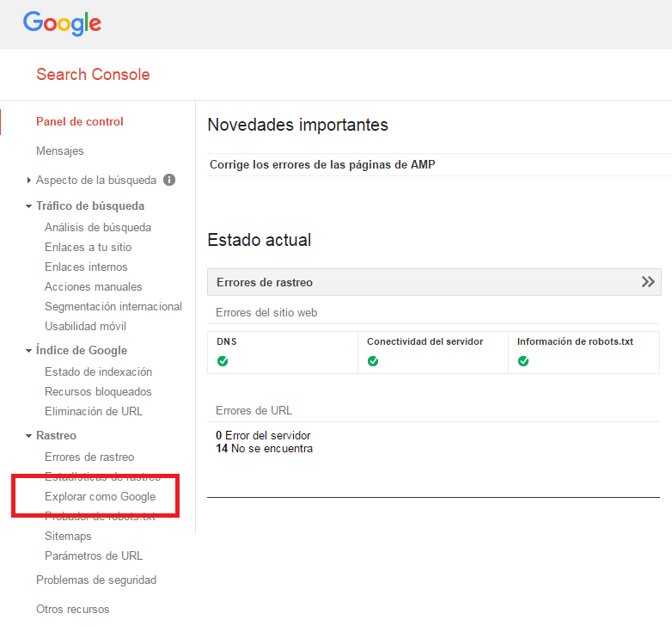The image size is (672, 626).
Task: Click the Google logo
Action: pyautogui.click(x=62, y=23)
